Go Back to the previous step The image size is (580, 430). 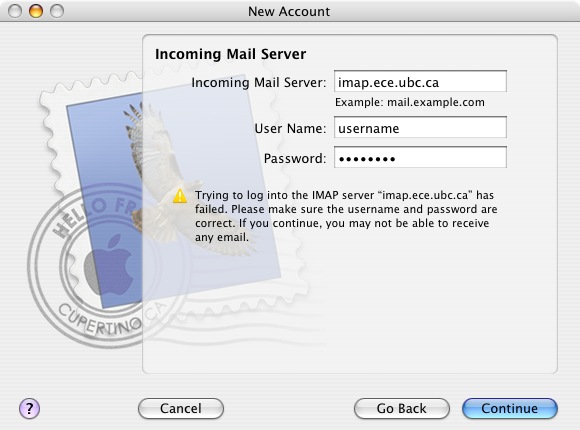(x=402, y=409)
